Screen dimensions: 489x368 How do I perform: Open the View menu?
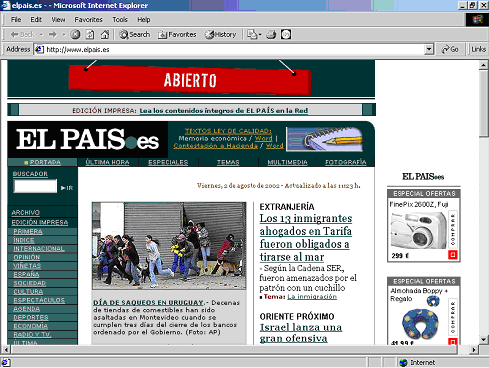58,20
